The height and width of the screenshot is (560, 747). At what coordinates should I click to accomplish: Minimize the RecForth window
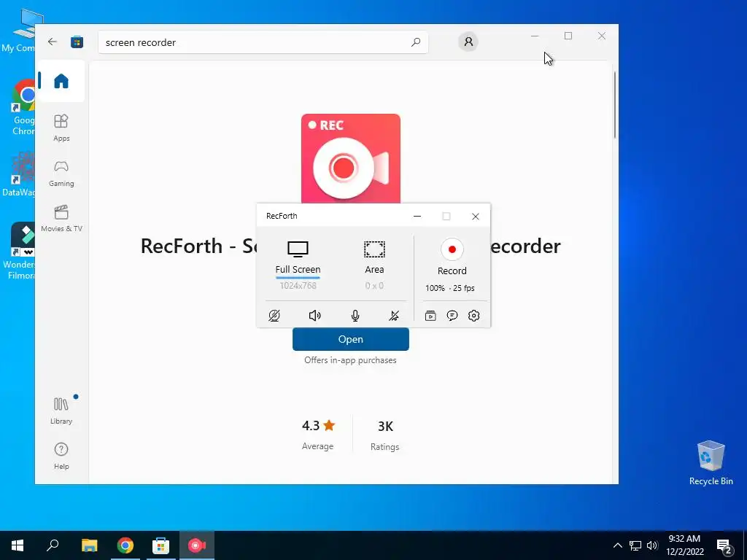pos(417,216)
